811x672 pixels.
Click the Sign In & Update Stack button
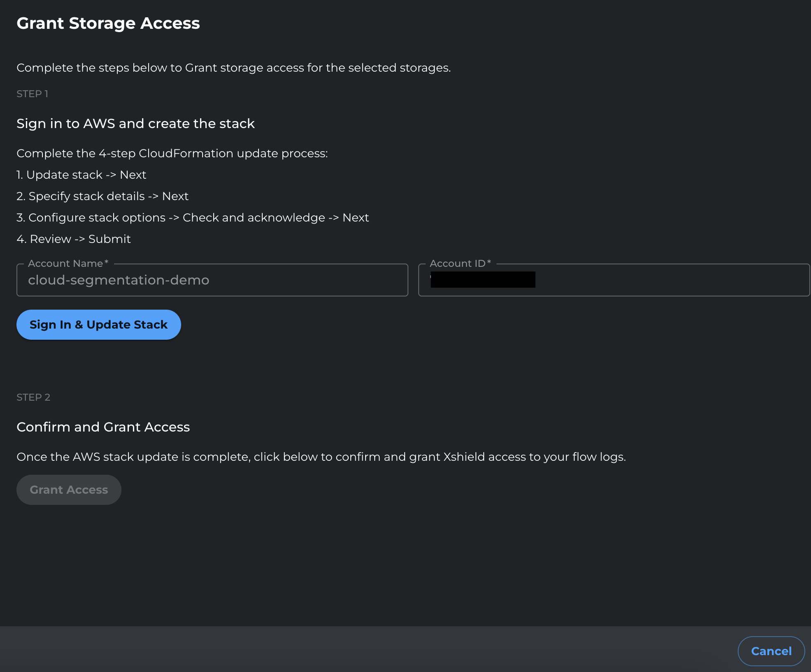click(98, 324)
